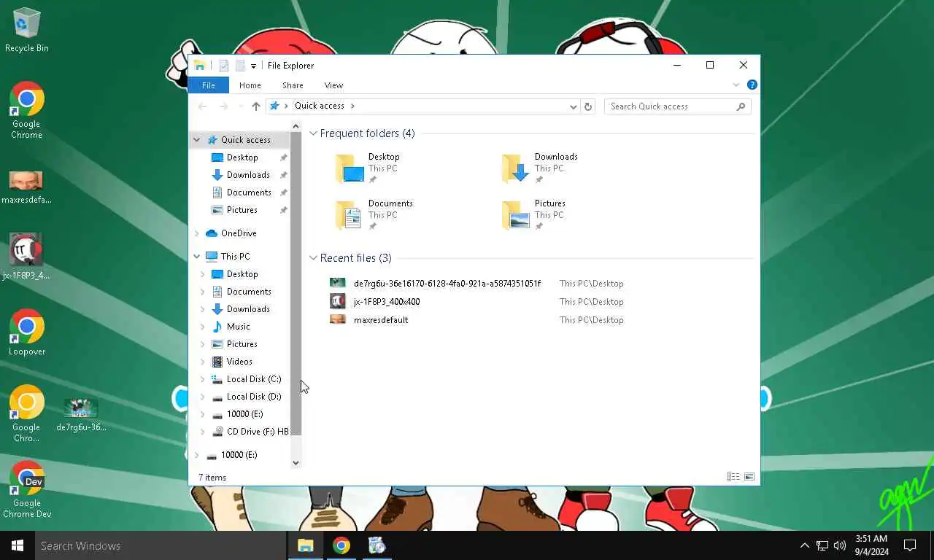934x560 pixels.
Task: Click New folder icon in title bar
Action: click(240, 66)
